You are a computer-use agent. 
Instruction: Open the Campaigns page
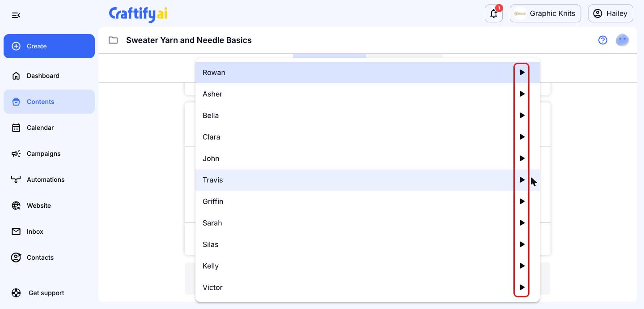click(49, 154)
